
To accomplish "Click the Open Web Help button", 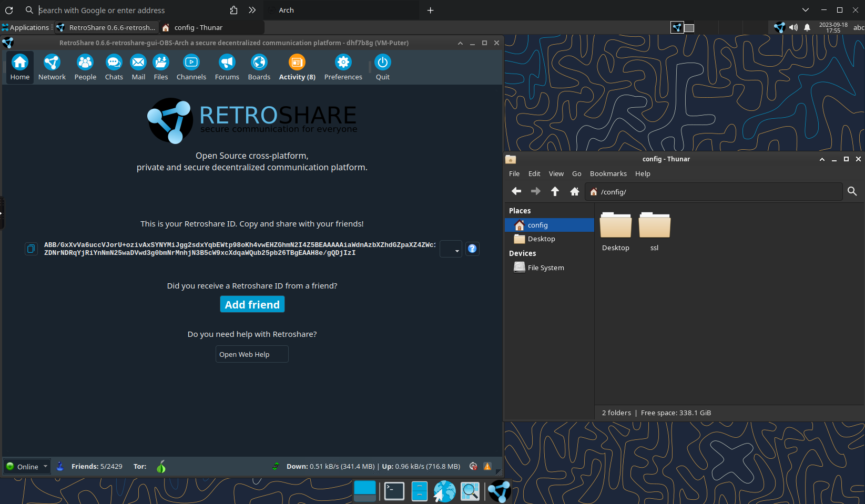I will tap(252, 354).
